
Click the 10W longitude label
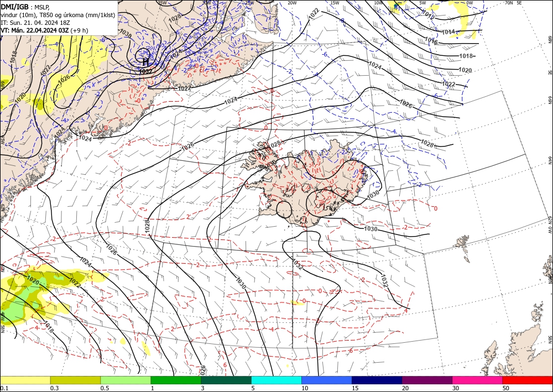tap(378, 3)
